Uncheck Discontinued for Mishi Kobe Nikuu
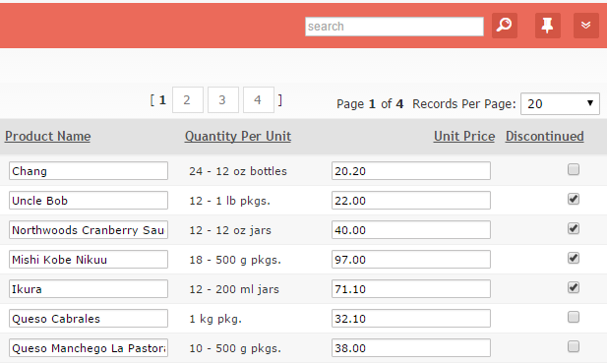Screen dimensions: 607x364 coord(574,258)
